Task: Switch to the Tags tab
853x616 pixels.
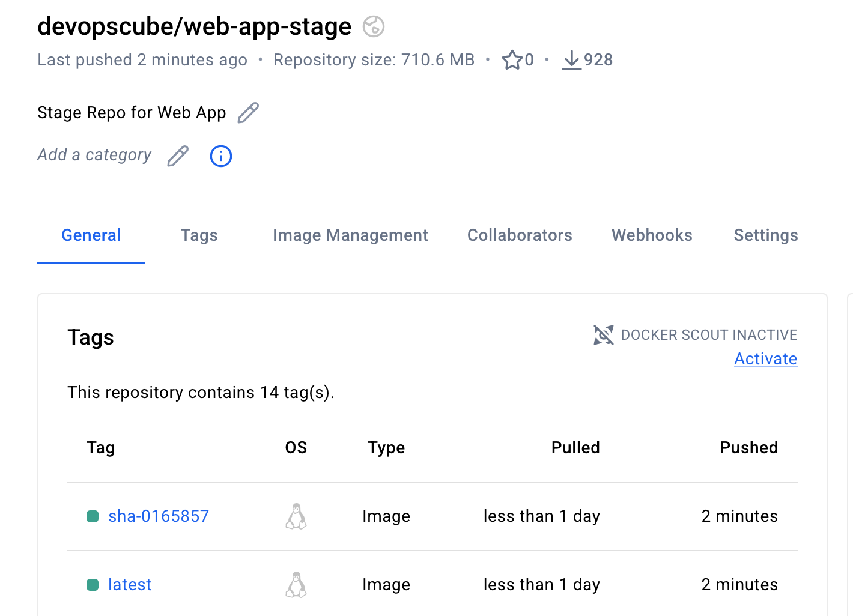Action: point(199,235)
